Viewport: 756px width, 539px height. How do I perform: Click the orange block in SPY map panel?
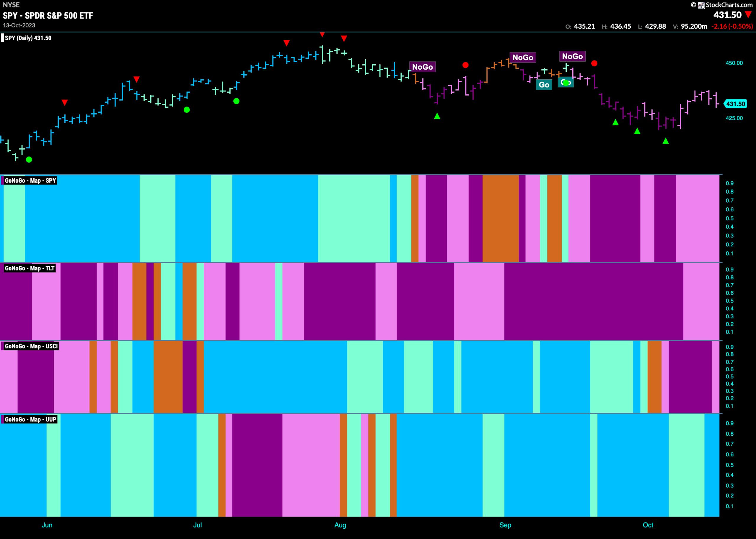pos(501,218)
